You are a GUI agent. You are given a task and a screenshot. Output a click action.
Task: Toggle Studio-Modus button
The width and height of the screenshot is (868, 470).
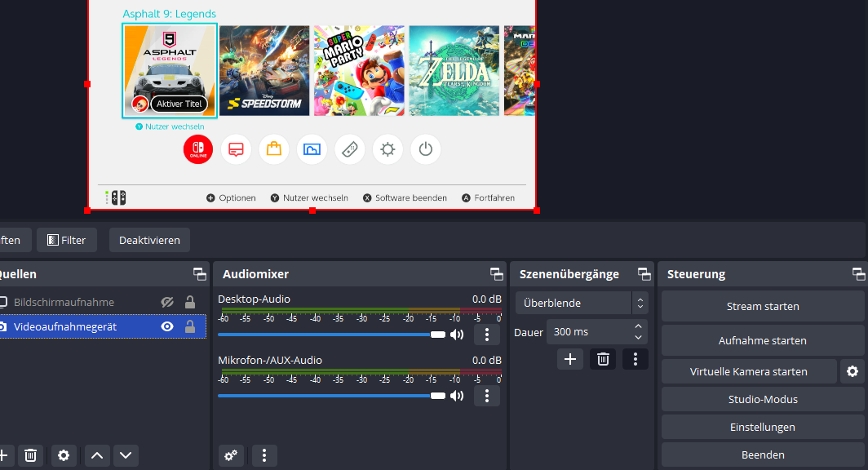pos(763,399)
